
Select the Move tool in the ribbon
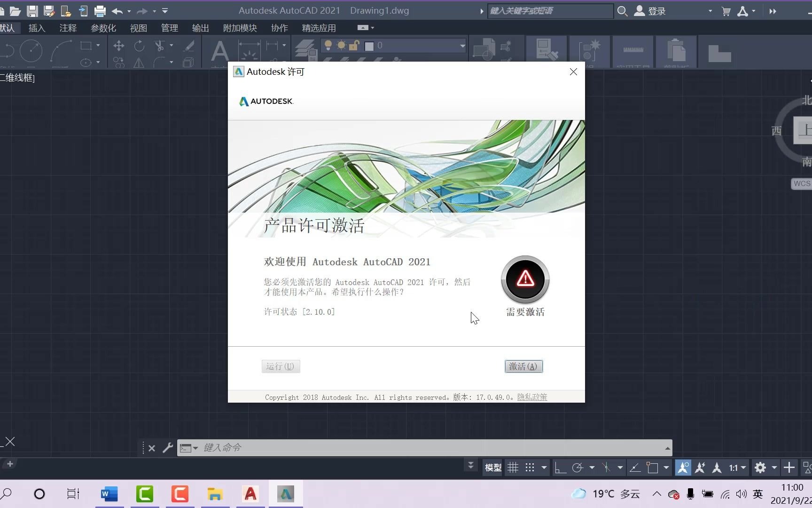click(119, 46)
